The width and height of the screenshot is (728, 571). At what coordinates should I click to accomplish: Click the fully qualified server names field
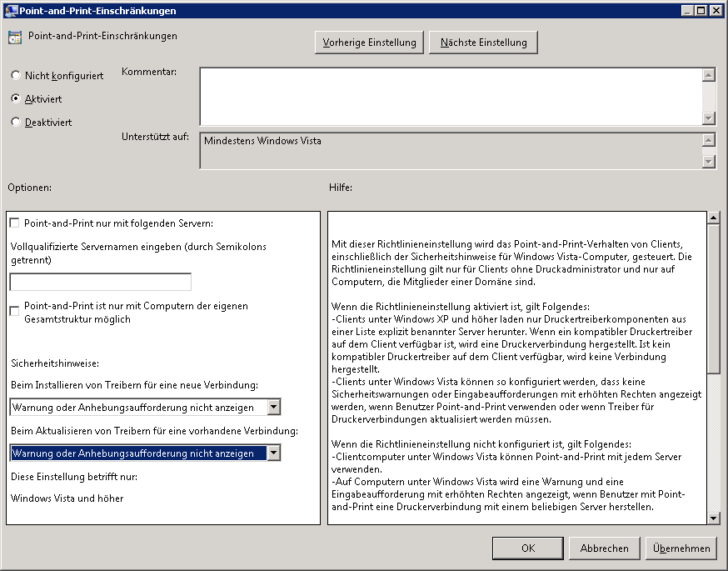pyautogui.click(x=101, y=282)
